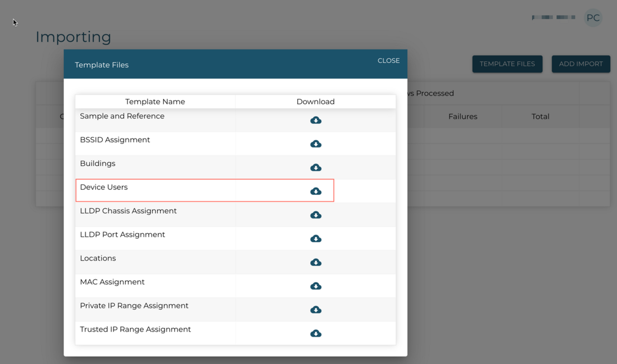Download the Sample and Reference template
The width and height of the screenshot is (617, 364).
(316, 120)
